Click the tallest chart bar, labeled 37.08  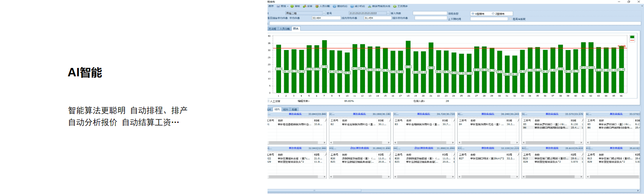[x=324, y=66]
